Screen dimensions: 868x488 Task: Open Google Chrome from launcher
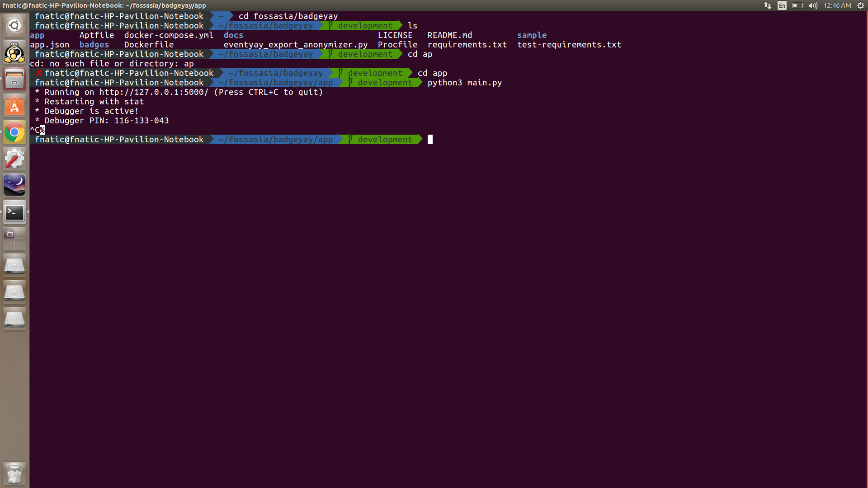coord(14,132)
